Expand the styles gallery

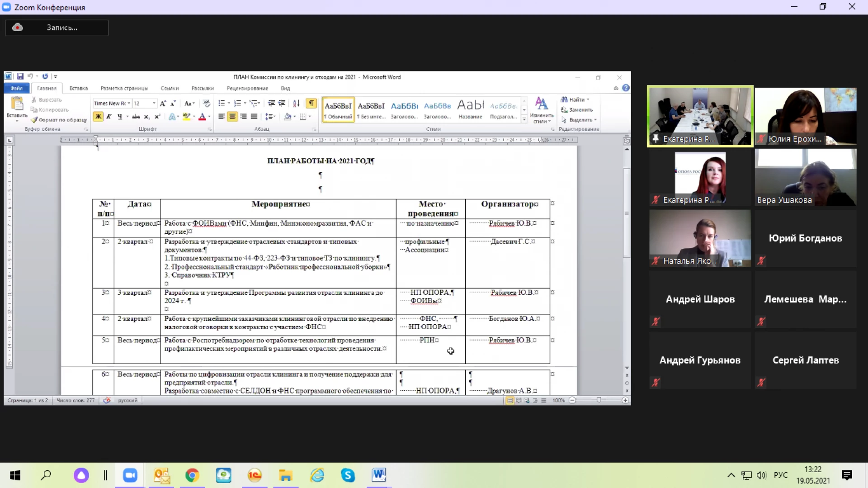(x=524, y=120)
